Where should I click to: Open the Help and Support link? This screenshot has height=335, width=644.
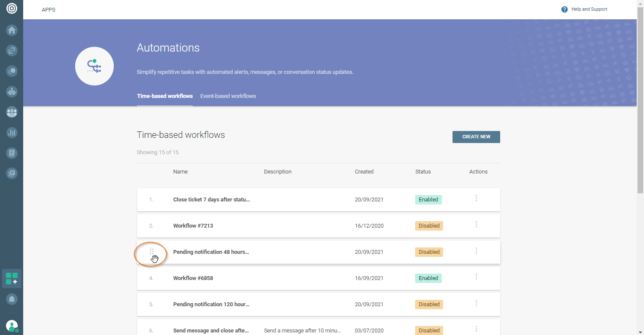[x=589, y=9]
